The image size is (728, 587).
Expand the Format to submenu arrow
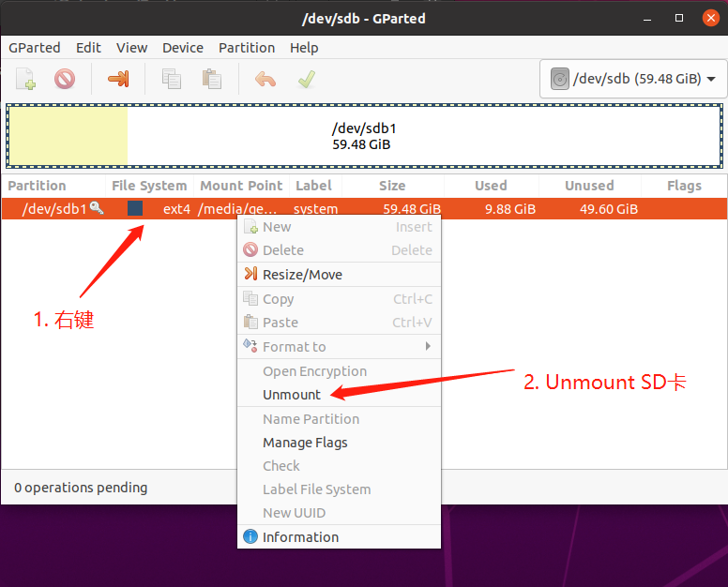[x=428, y=346]
